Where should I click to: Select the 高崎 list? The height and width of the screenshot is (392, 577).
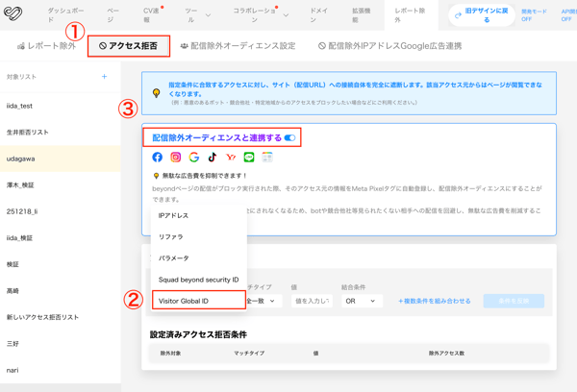pos(61,291)
